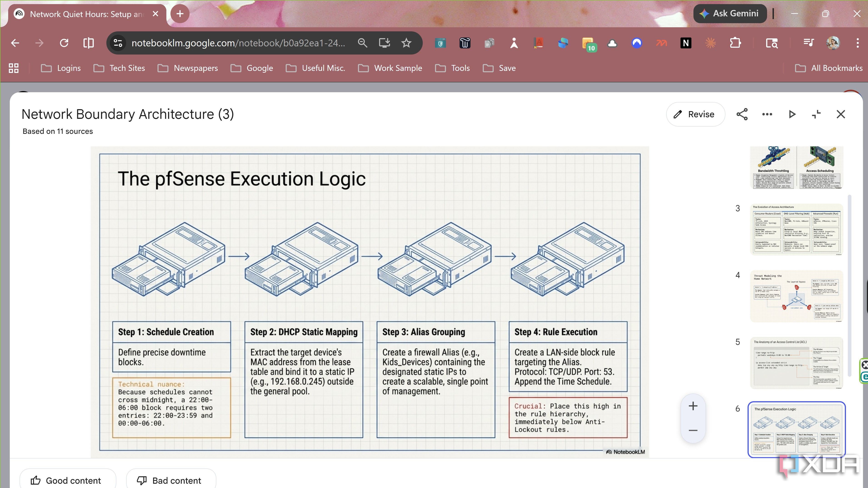Bookmark this page with star icon

coord(406,43)
